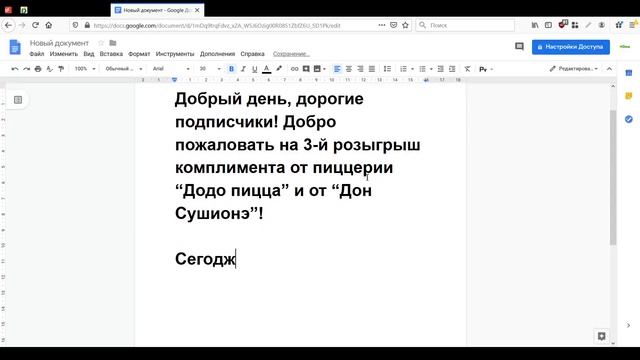
Task: Decrease the paragraph indent
Action: [440, 69]
